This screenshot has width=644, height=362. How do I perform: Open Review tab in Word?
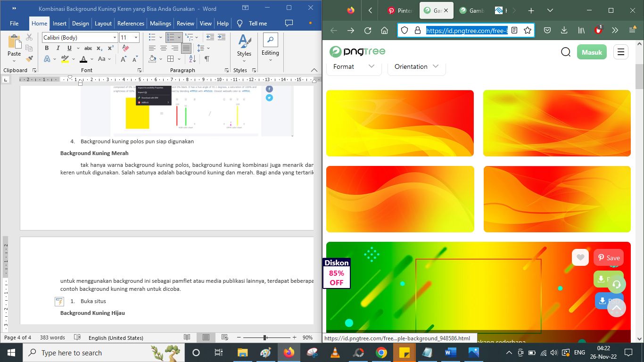[x=185, y=23]
